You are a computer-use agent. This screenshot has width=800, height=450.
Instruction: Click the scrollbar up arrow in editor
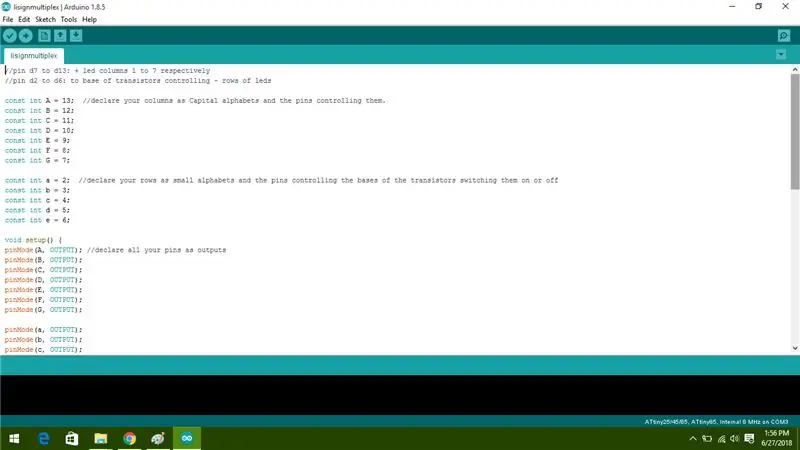click(x=795, y=69)
